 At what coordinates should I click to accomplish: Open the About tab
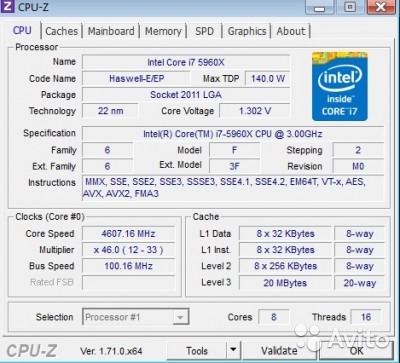tap(291, 31)
